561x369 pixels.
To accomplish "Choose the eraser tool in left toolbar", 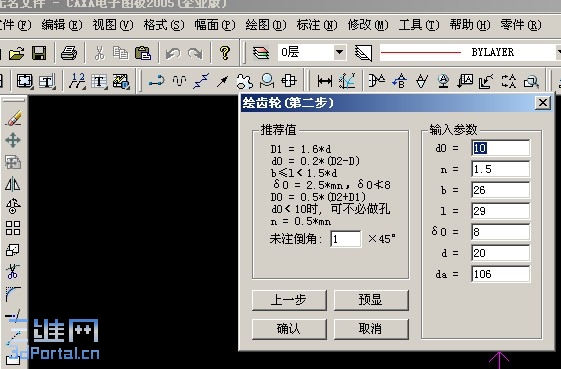I will point(13,118).
